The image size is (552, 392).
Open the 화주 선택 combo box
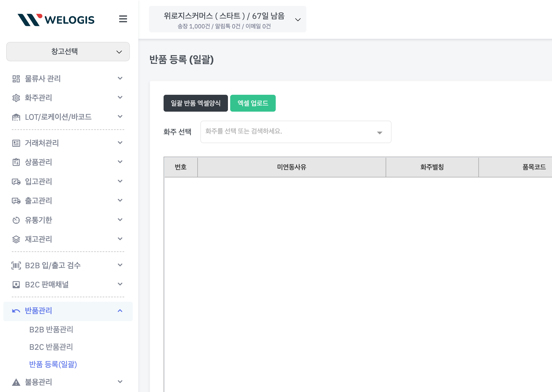pos(295,132)
